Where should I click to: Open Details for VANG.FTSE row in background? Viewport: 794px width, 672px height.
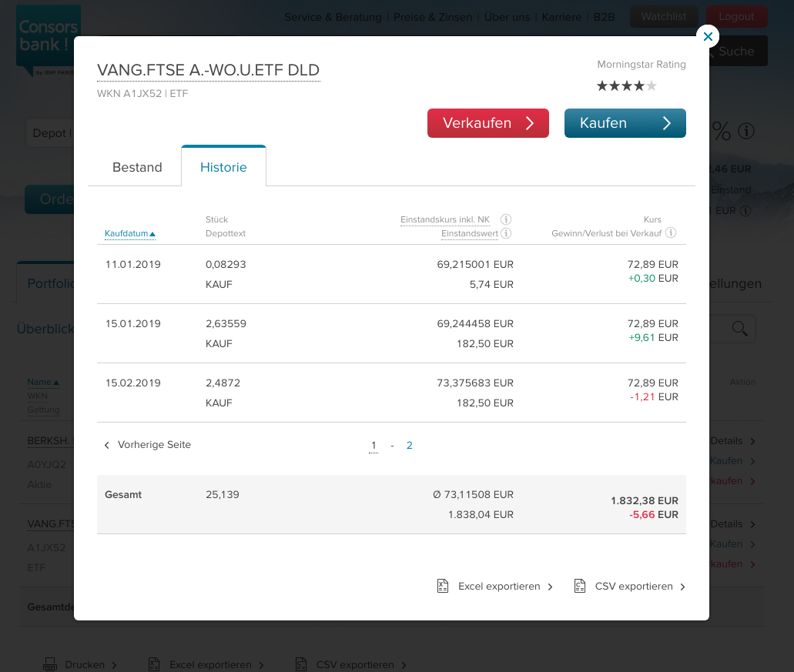click(x=732, y=523)
